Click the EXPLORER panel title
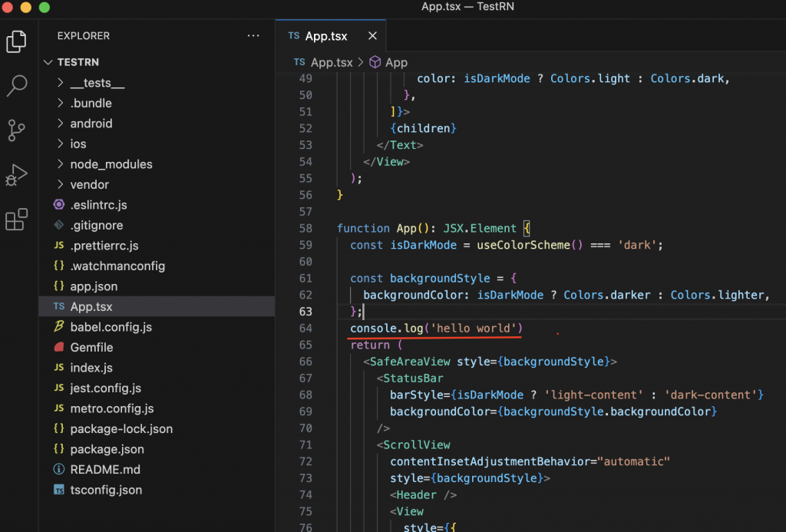Viewport: 786px width, 532px height. 83,35
